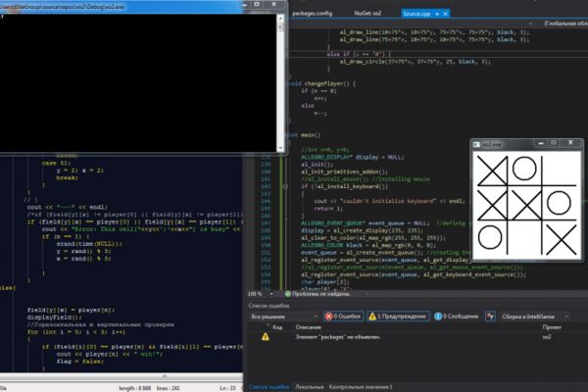Click the up arrow of console window scrollbar
Viewport: 588px width, 392px height.
pos(280,18)
